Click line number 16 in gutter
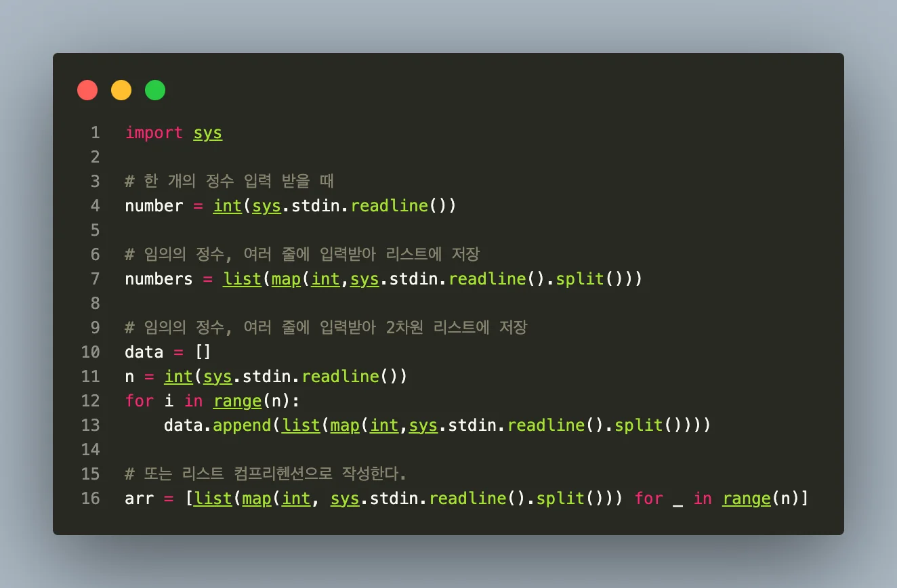This screenshot has height=588, width=897. pos(90,498)
